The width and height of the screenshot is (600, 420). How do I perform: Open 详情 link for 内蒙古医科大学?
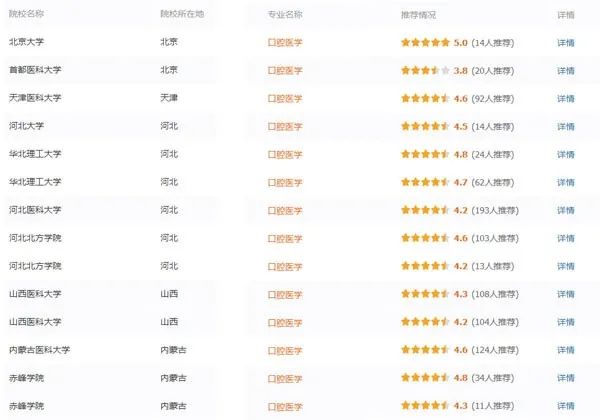(x=566, y=350)
